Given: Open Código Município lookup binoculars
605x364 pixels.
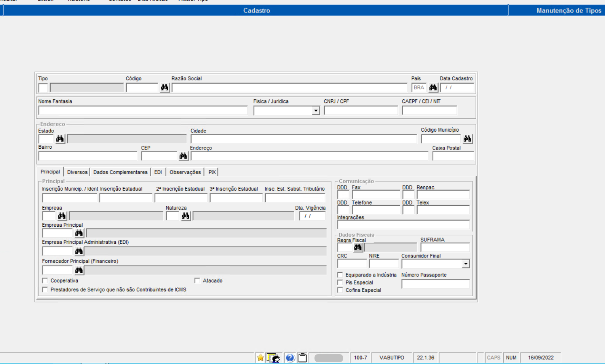Looking at the screenshot, I should [x=467, y=139].
